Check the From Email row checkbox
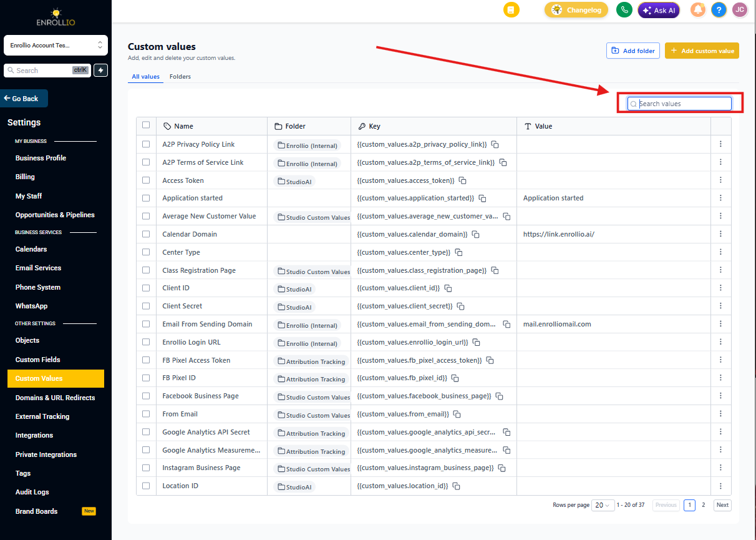Image resolution: width=756 pixels, height=540 pixels. [x=146, y=414]
